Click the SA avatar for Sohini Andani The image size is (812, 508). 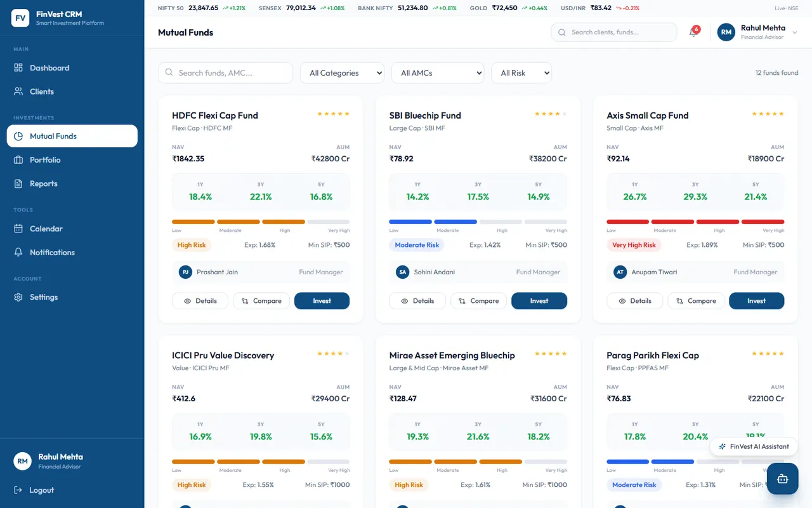click(x=402, y=272)
